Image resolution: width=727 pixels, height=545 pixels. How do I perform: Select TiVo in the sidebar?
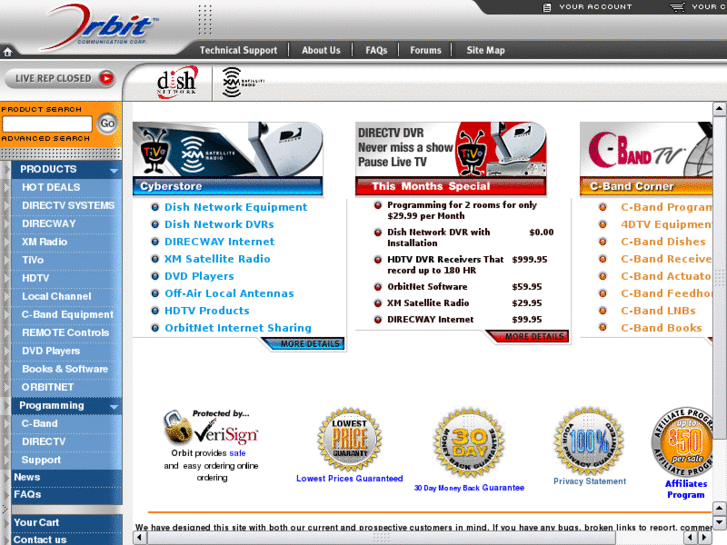[x=32, y=260]
